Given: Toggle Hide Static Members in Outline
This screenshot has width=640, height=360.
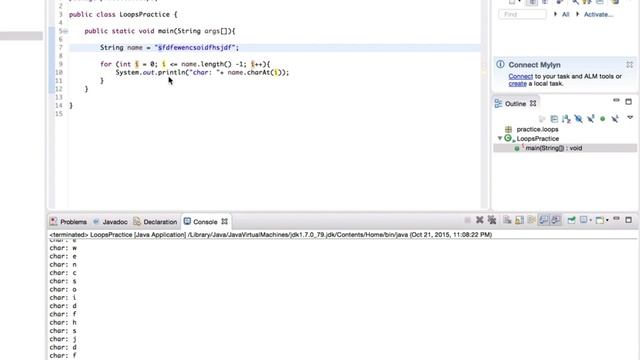Looking at the screenshot, I should 591,119.
